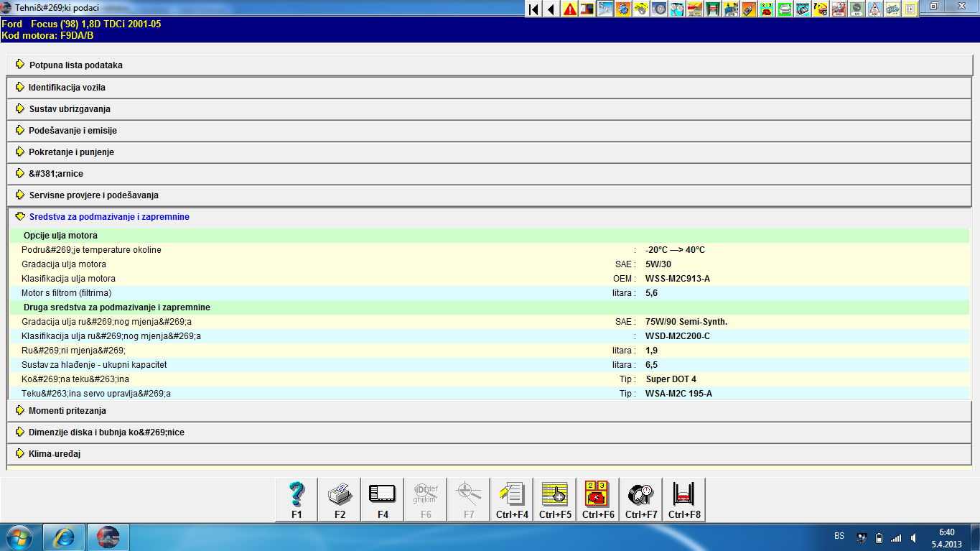The height and width of the screenshot is (551, 980).
Task: Click Sustav za hlađenje - ukupni kapacitet
Action: tap(94, 364)
